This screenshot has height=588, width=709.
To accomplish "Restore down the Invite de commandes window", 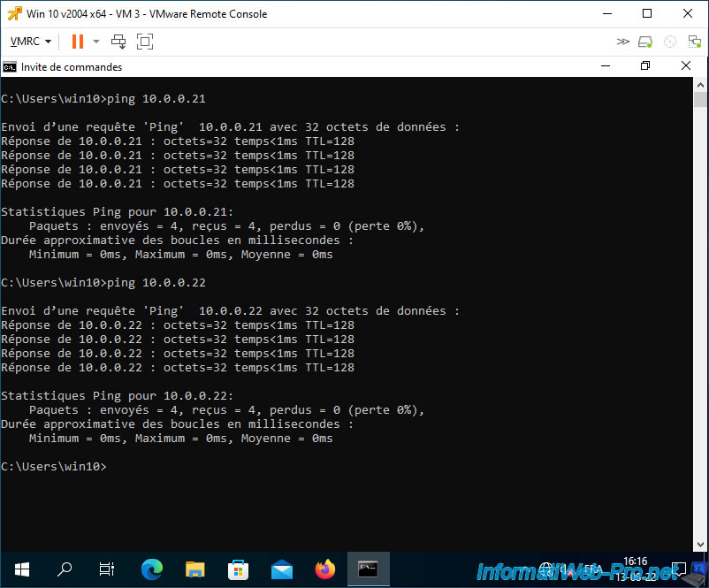I will click(645, 66).
